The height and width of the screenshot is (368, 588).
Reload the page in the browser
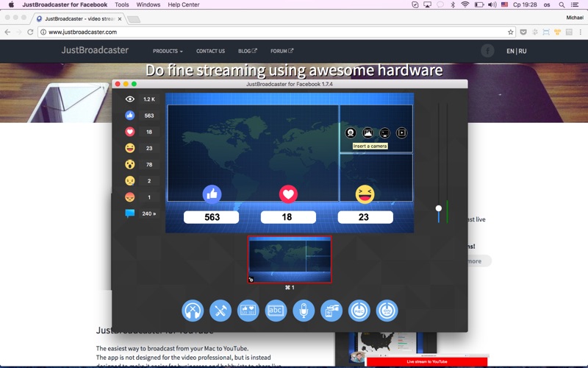point(30,32)
